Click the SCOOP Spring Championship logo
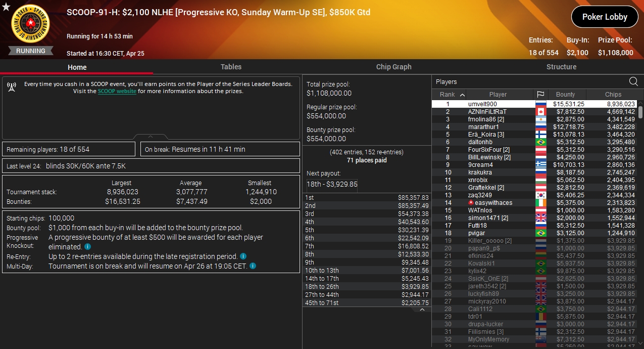644x349 pixels. point(31,24)
